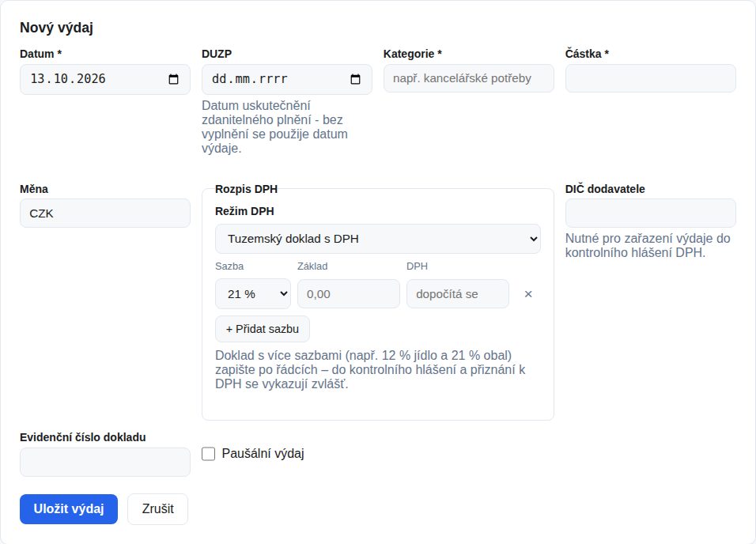Click into the Částka field

(x=650, y=78)
